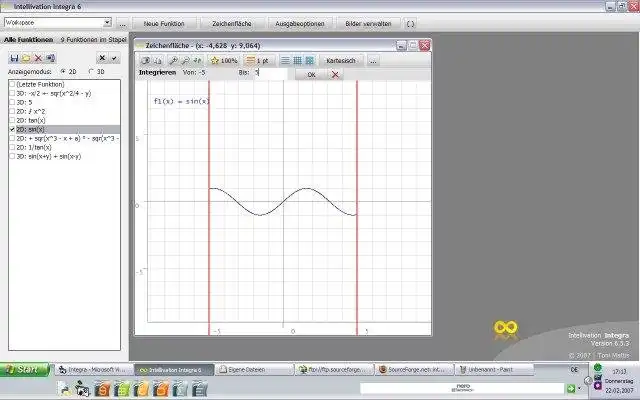Open the Kartesisch coordinate system selector
The image size is (640, 400).
click(x=341, y=61)
